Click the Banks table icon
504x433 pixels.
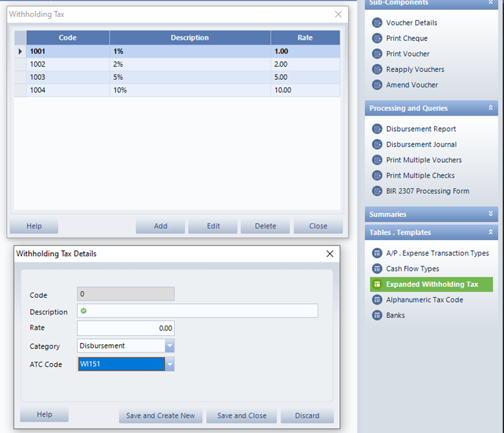pyautogui.click(x=377, y=315)
